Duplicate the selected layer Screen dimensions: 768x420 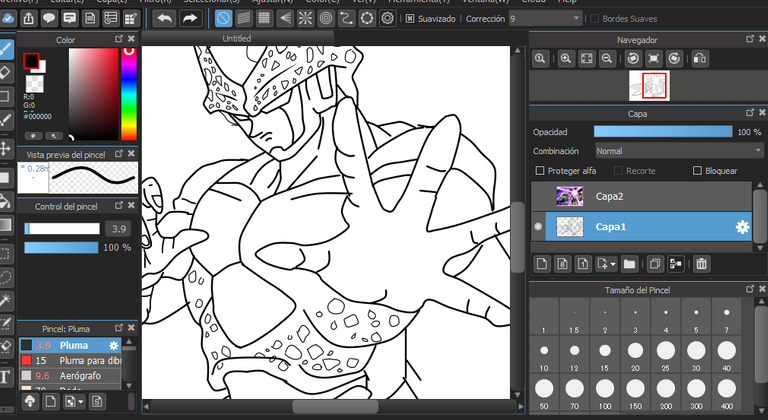tap(655, 264)
